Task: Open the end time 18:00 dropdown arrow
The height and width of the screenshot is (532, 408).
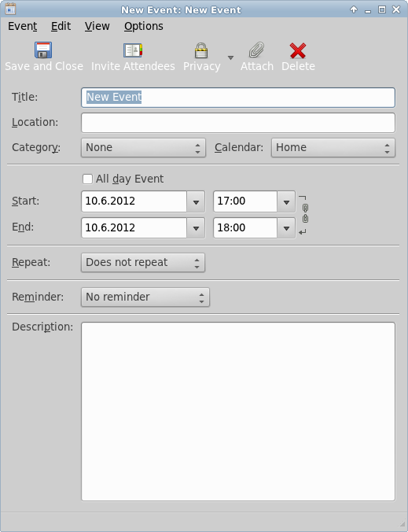Action: [286, 228]
